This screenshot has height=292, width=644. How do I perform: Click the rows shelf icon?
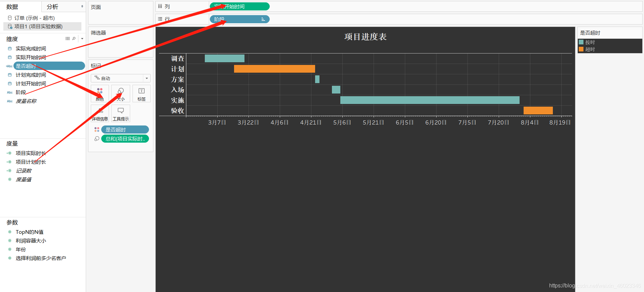point(160,19)
